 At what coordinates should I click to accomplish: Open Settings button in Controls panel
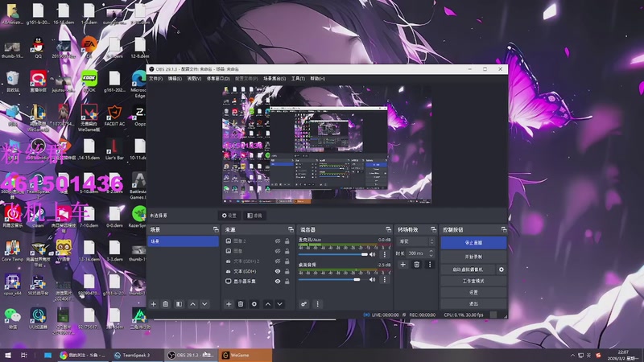pyautogui.click(x=473, y=292)
